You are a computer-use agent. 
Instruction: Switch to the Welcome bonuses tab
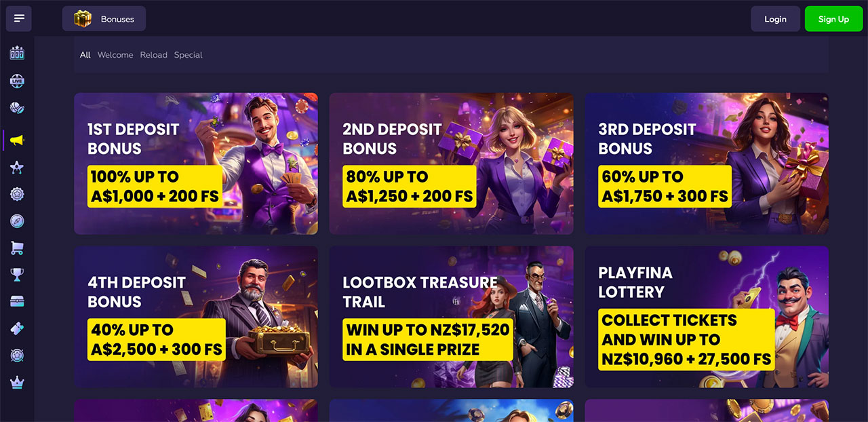(x=115, y=55)
